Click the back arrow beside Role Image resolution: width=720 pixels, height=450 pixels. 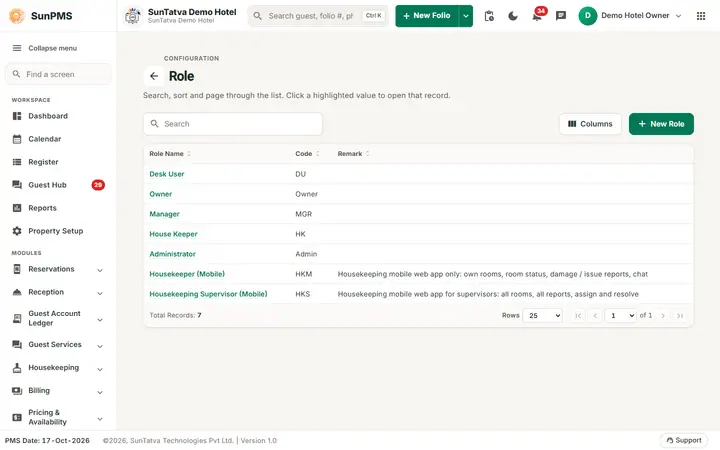point(154,76)
